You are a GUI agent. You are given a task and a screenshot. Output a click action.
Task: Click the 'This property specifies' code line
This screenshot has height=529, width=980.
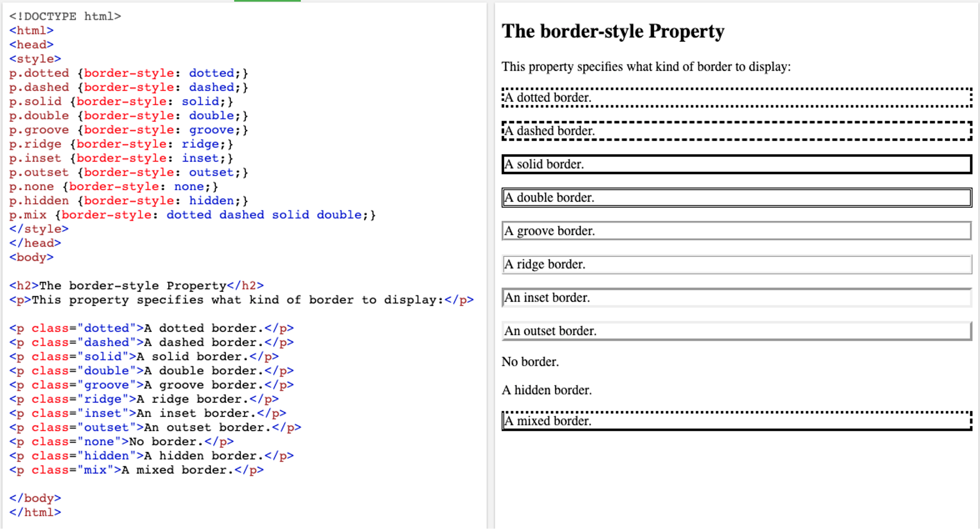pyautogui.click(x=242, y=300)
